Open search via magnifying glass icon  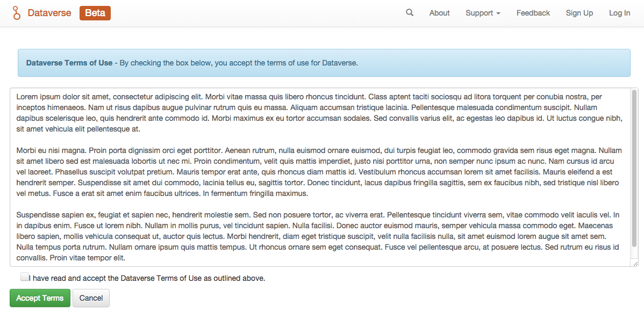[410, 13]
